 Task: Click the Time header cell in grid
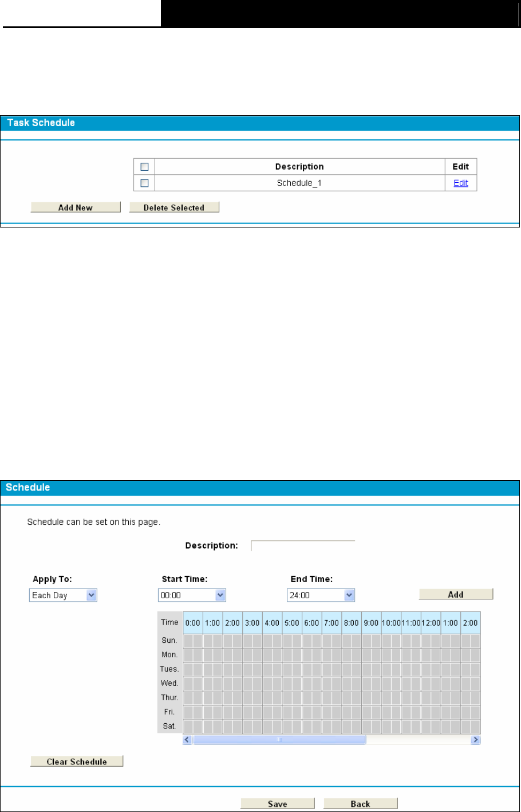169,622
